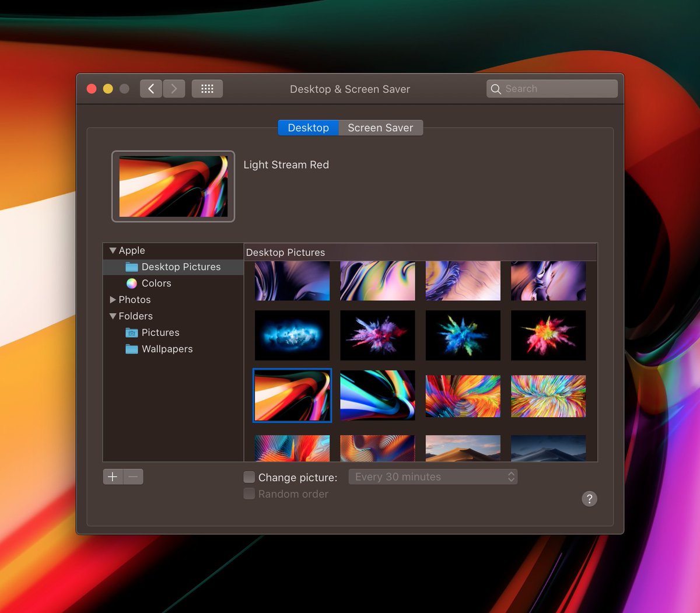
Task: Open the Every 30 minutes dropdown
Action: click(x=433, y=477)
